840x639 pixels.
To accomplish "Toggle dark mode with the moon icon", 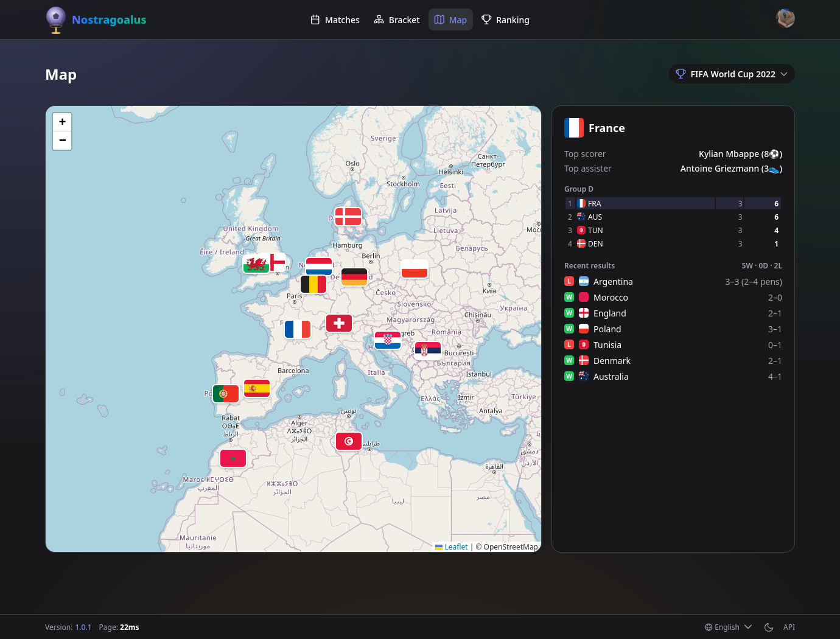I will [x=769, y=627].
